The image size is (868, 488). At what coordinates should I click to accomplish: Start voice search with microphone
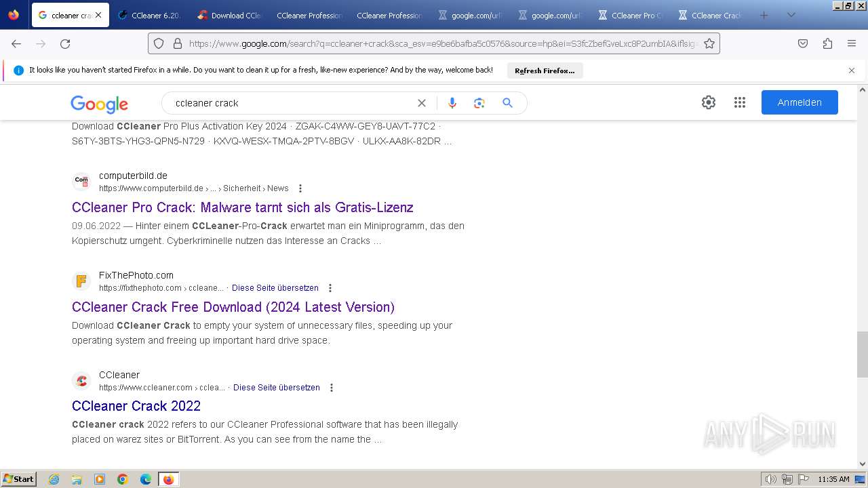tap(452, 103)
